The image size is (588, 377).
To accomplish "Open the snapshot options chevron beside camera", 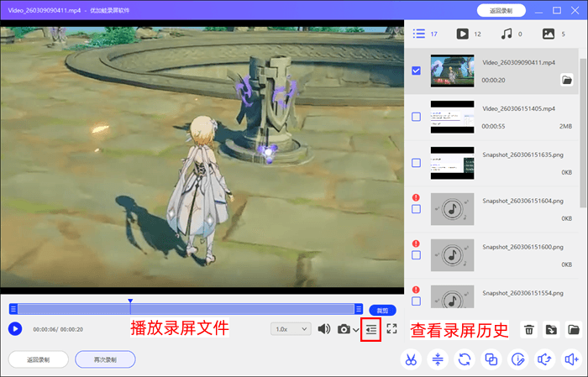I will (355, 330).
